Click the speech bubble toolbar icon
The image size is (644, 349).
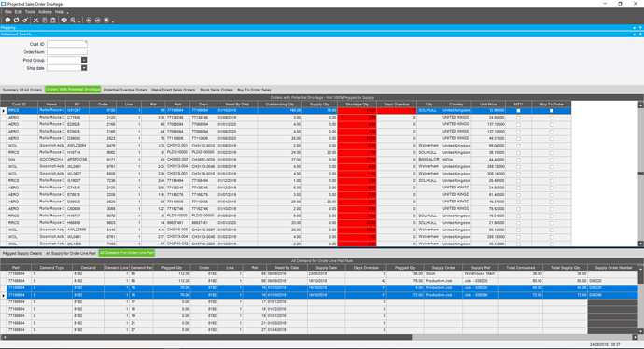coord(7,20)
